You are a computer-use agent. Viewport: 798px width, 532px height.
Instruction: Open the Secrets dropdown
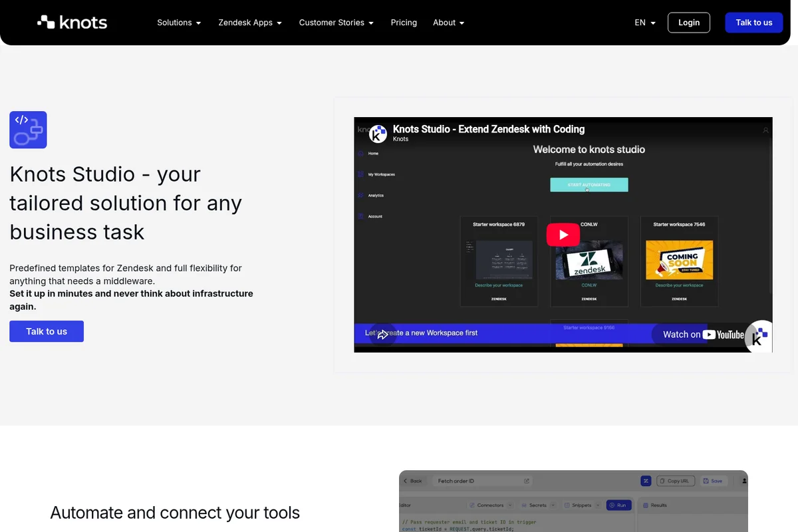point(537,505)
